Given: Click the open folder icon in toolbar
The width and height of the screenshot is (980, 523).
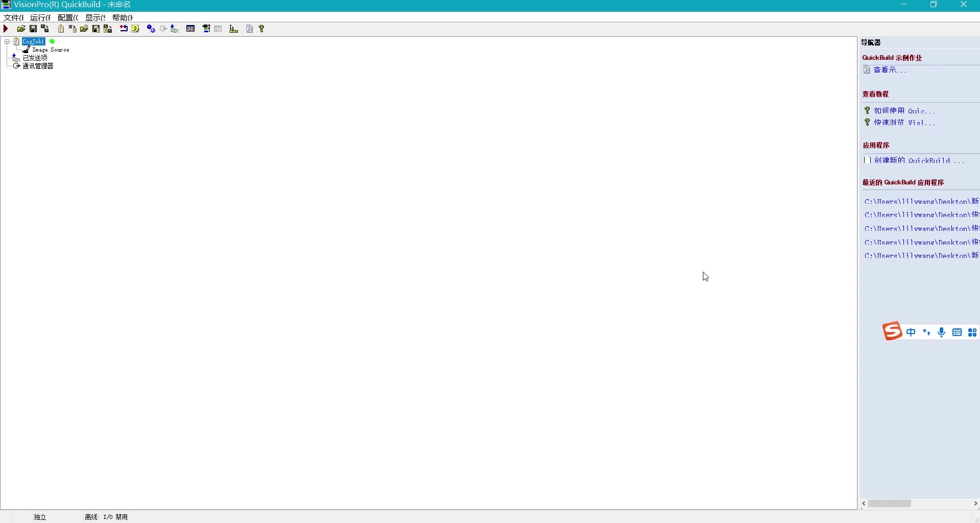Looking at the screenshot, I should [x=21, y=29].
